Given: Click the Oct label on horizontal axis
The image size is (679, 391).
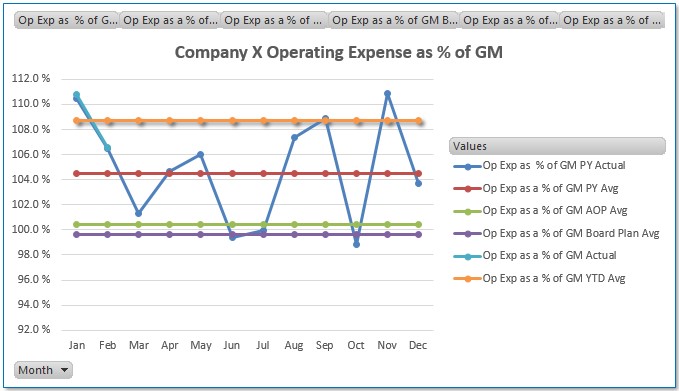Looking at the screenshot, I should 356,345.
